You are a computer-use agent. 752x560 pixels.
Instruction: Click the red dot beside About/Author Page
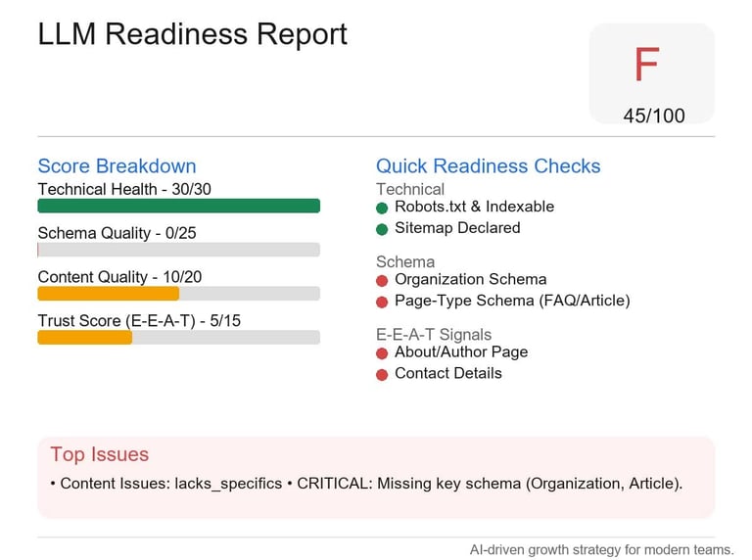point(382,353)
